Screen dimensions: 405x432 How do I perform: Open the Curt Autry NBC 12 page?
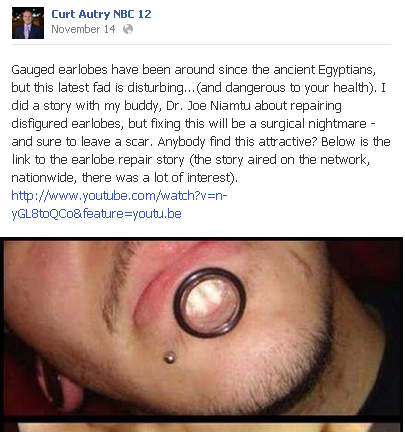[101, 14]
